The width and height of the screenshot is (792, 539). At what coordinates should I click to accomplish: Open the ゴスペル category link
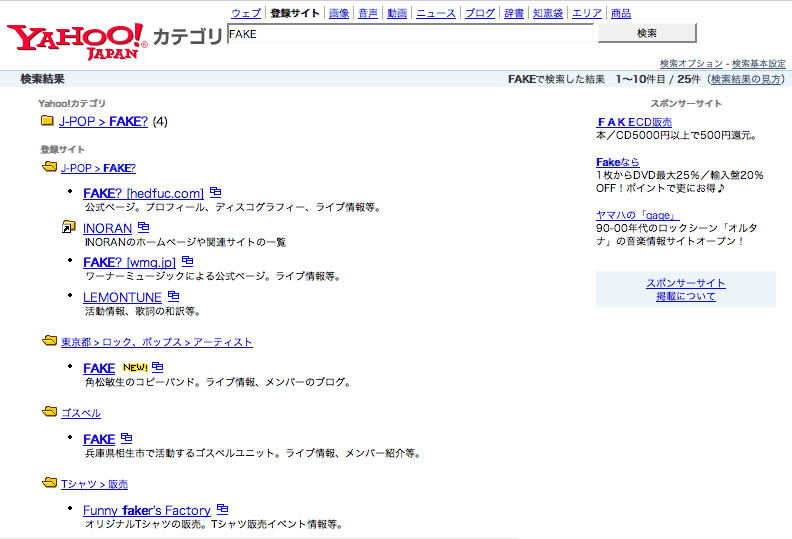[x=81, y=413]
